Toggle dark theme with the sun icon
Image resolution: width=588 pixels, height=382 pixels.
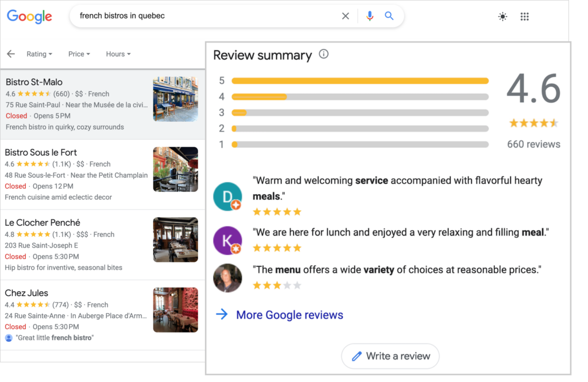click(502, 17)
